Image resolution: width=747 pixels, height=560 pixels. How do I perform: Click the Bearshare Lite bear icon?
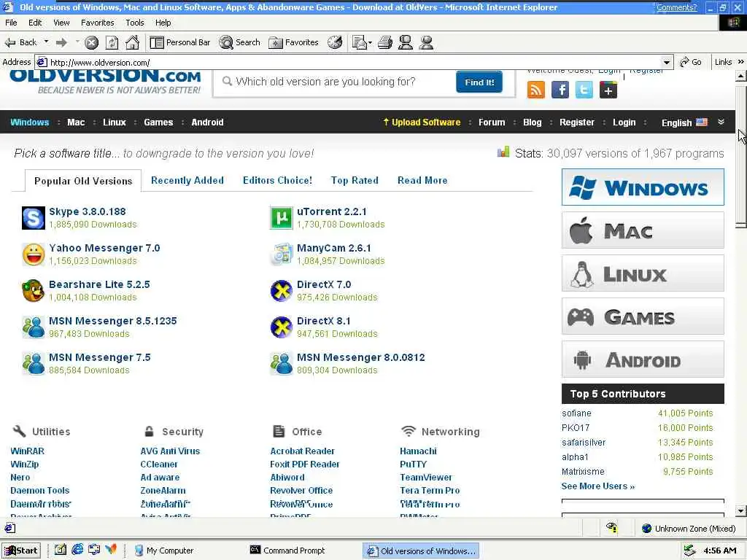tap(34, 291)
